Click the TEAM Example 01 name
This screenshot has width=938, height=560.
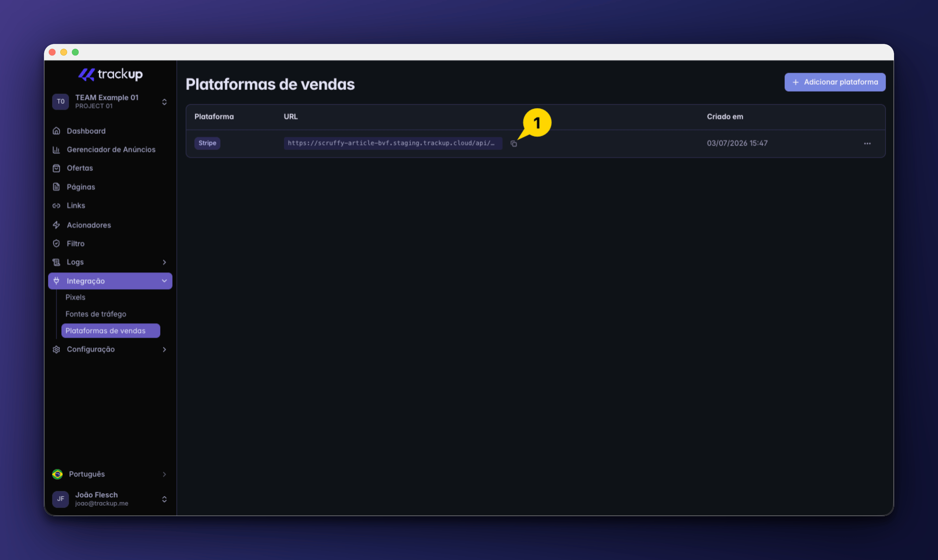(107, 97)
